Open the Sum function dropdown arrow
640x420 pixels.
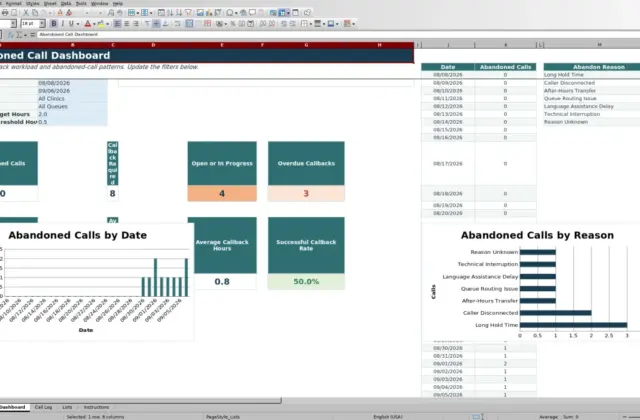25,35
